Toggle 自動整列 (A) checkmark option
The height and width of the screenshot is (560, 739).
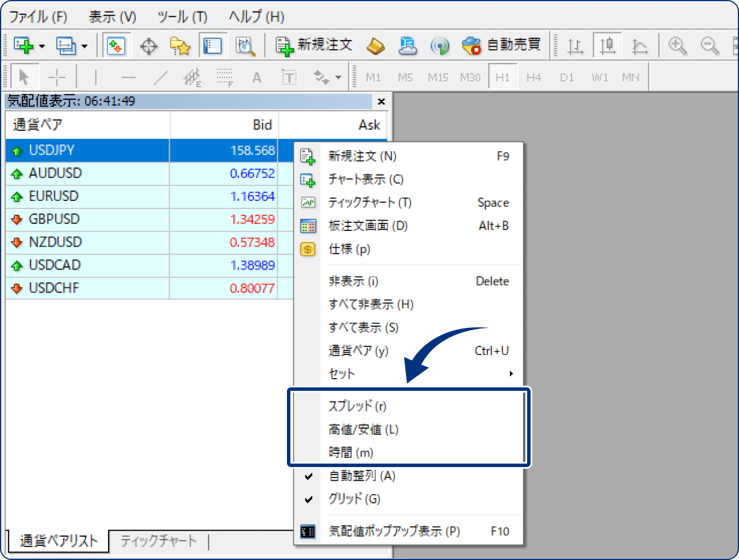[x=362, y=476]
